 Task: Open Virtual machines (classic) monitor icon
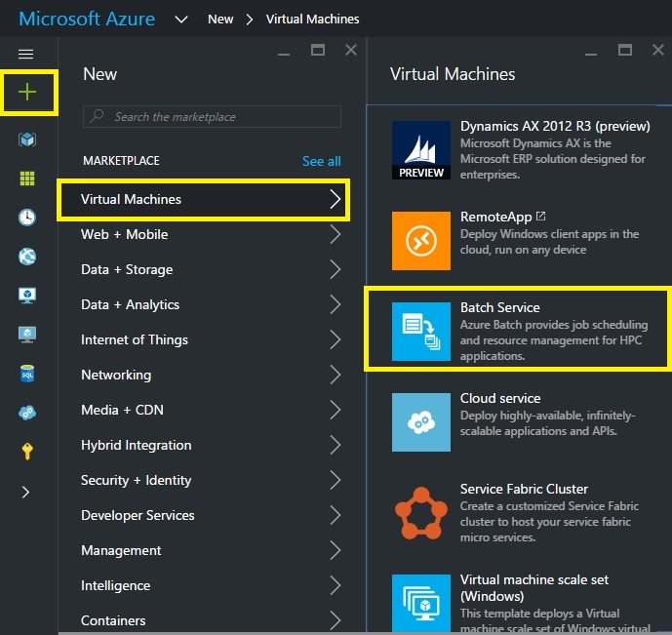27,296
